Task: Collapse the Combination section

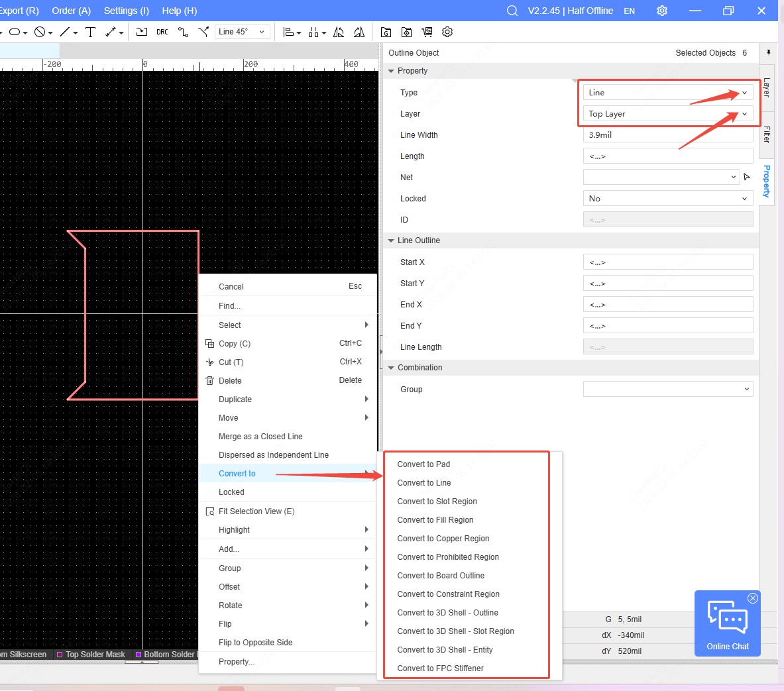Action: coord(391,368)
